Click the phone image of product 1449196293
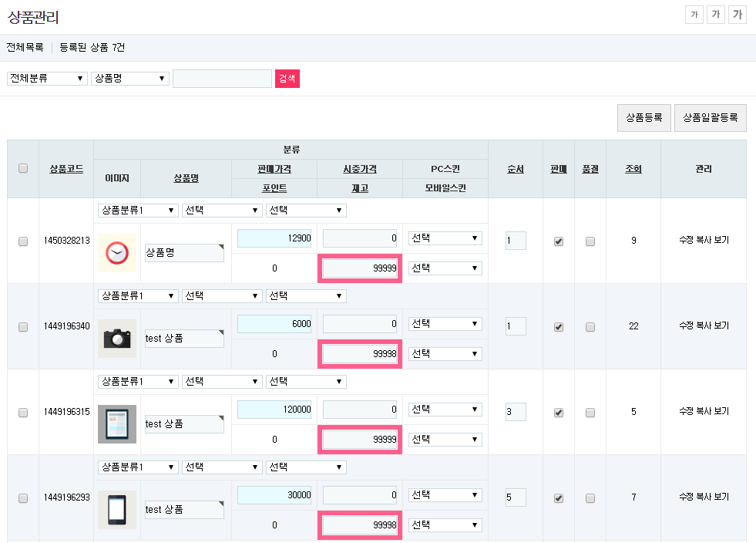 click(117, 510)
